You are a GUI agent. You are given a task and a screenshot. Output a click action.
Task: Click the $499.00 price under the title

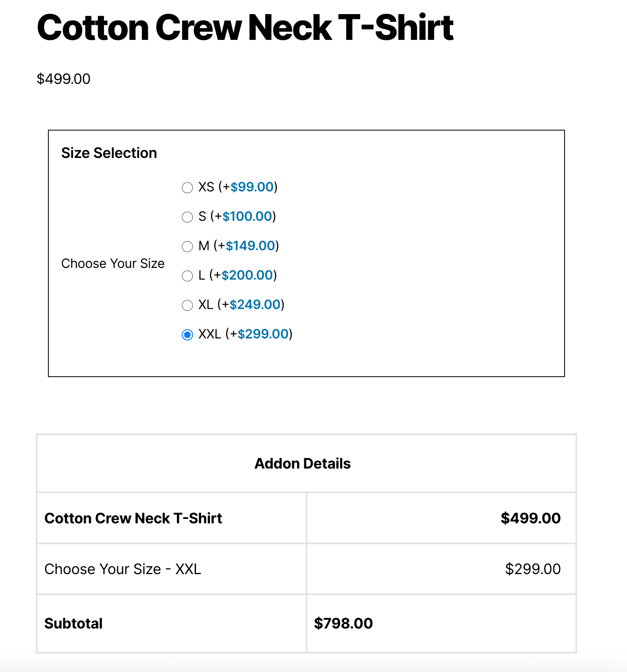[x=63, y=79]
